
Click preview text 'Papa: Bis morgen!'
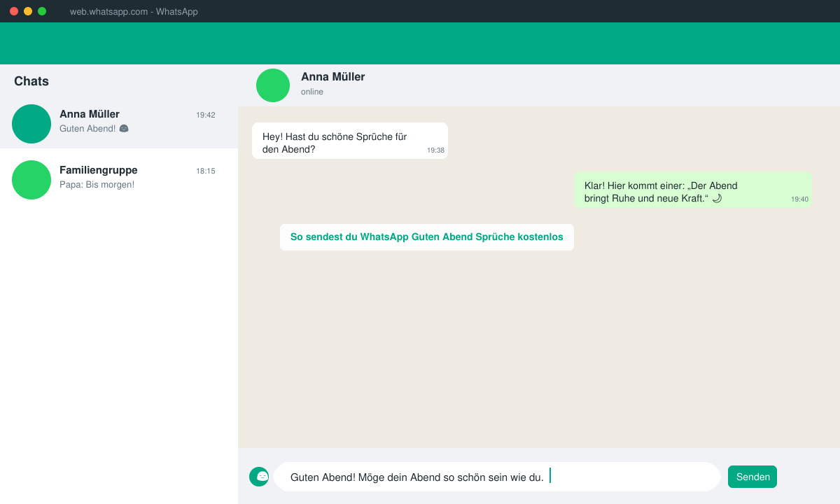(x=97, y=185)
